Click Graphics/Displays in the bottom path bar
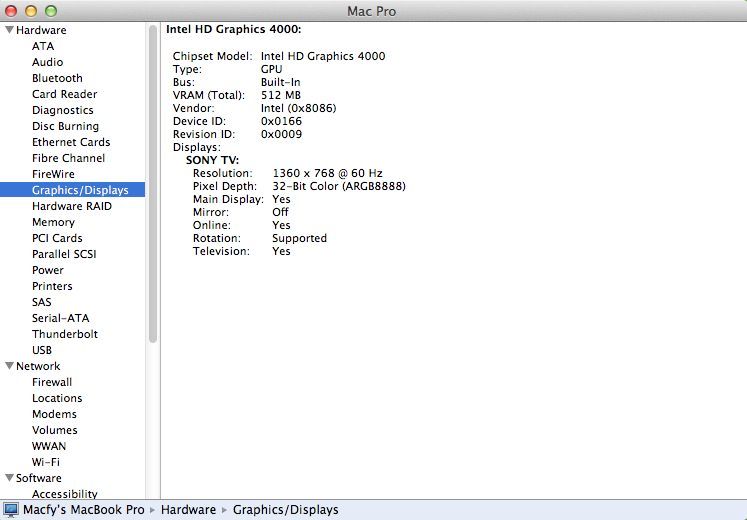This screenshot has height=520, width=747. pyautogui.click(x=285, y=510)
